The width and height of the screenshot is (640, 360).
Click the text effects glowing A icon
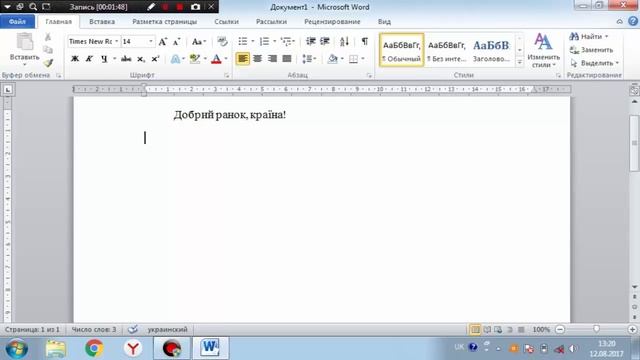click(175, 59)
